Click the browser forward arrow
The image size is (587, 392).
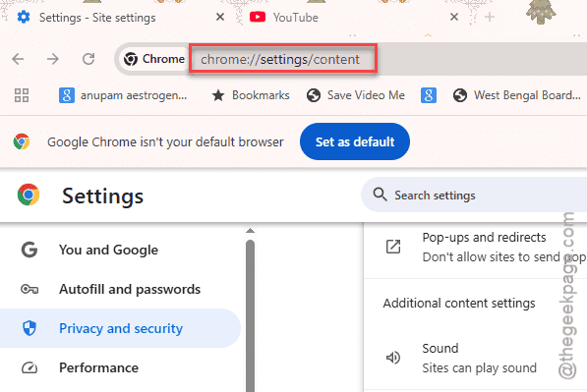coord(53,59)
